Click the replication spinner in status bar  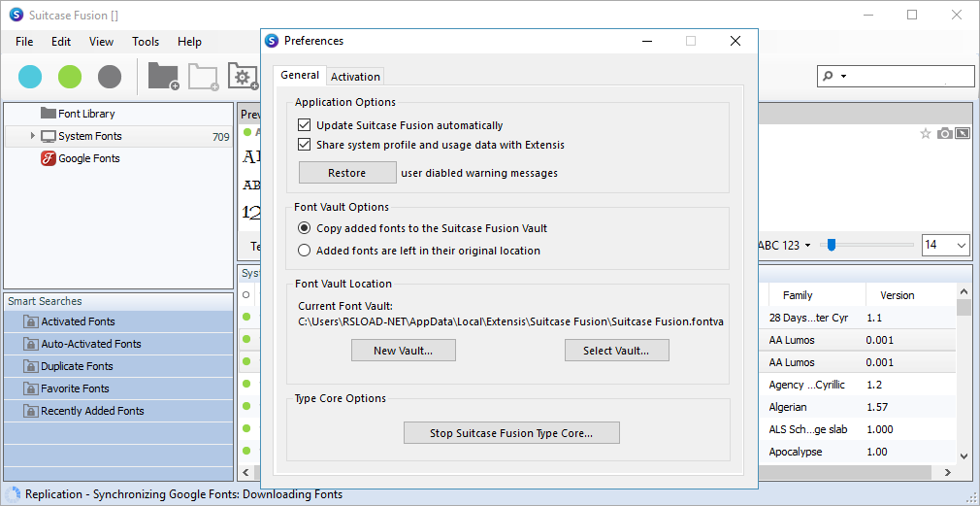coord(13,493)
